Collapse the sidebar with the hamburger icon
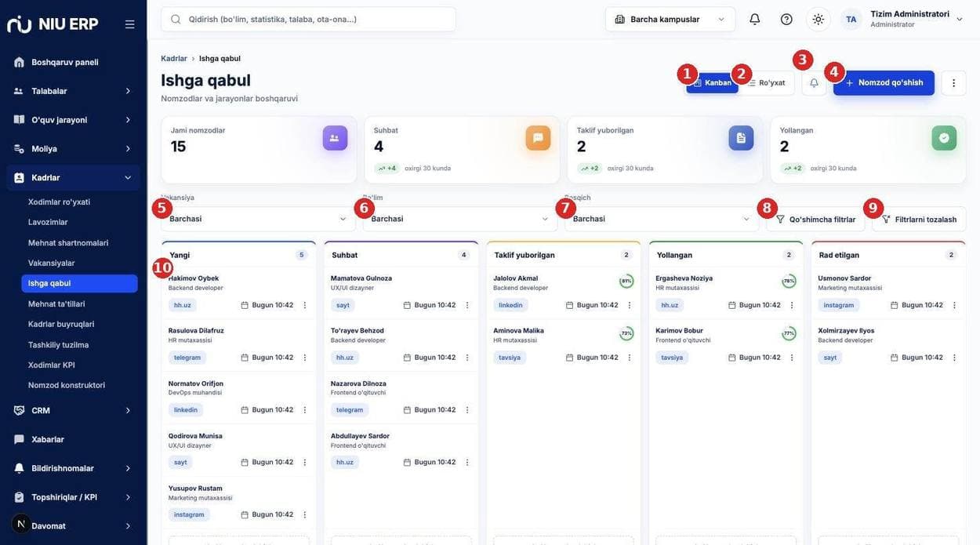980x545 pixels. [129, 24]
